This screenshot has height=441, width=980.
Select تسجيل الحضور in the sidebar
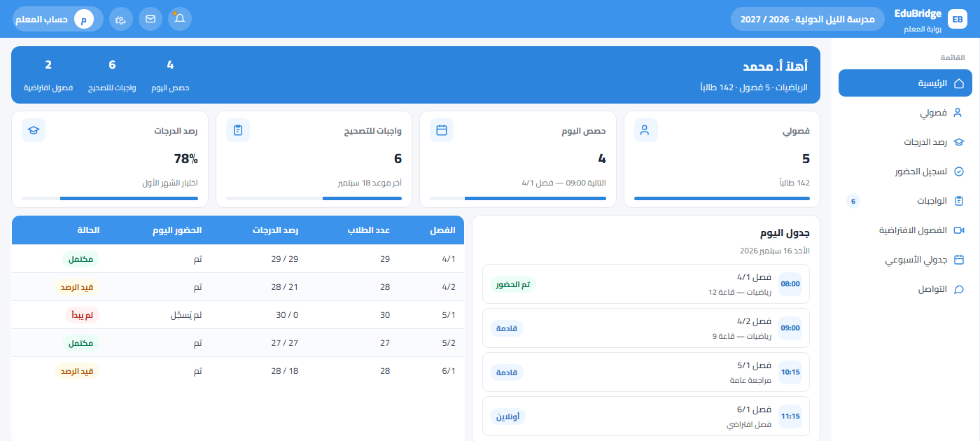905,171
